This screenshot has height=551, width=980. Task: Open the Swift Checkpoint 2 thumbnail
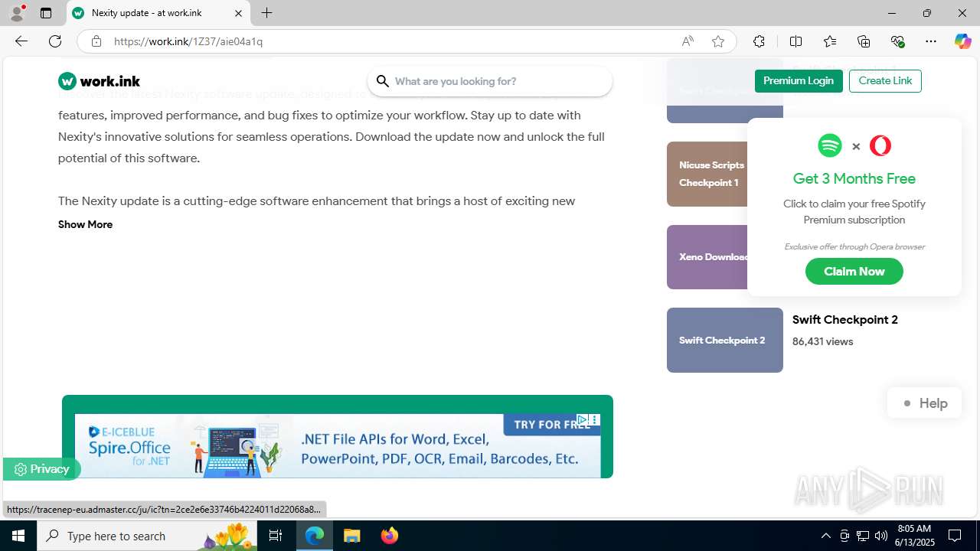pyautogui.click(x=725, y=341)
